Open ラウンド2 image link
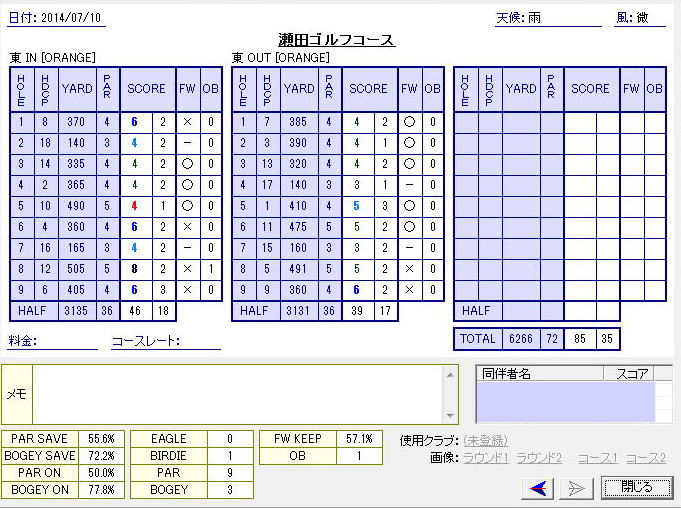 pyautogui.click(x=539, y=458)
